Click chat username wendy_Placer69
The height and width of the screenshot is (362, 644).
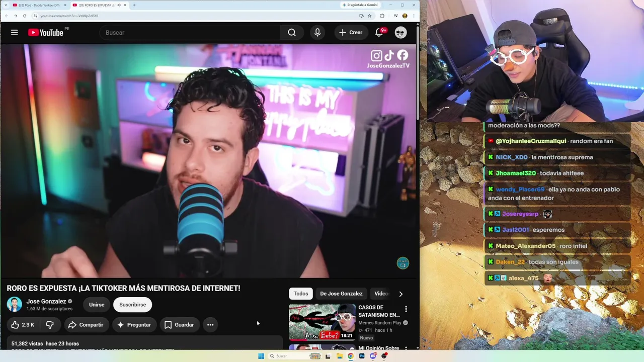tap(520, 190)
